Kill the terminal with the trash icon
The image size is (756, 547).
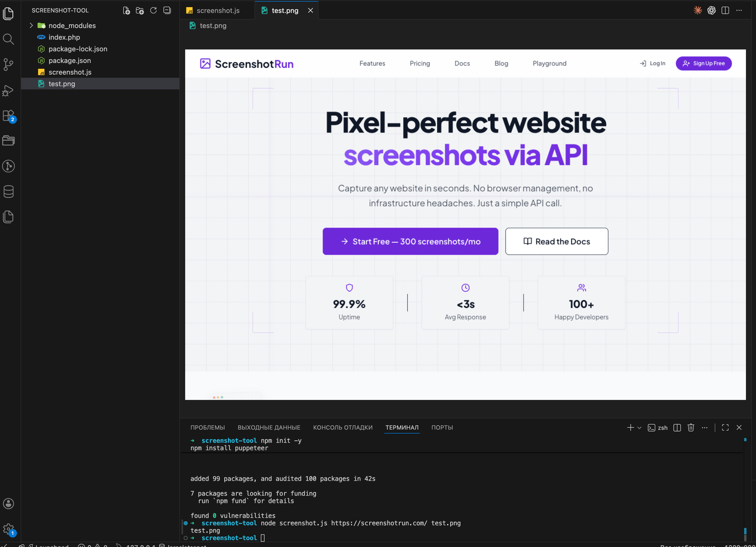(x=690, y=427)
